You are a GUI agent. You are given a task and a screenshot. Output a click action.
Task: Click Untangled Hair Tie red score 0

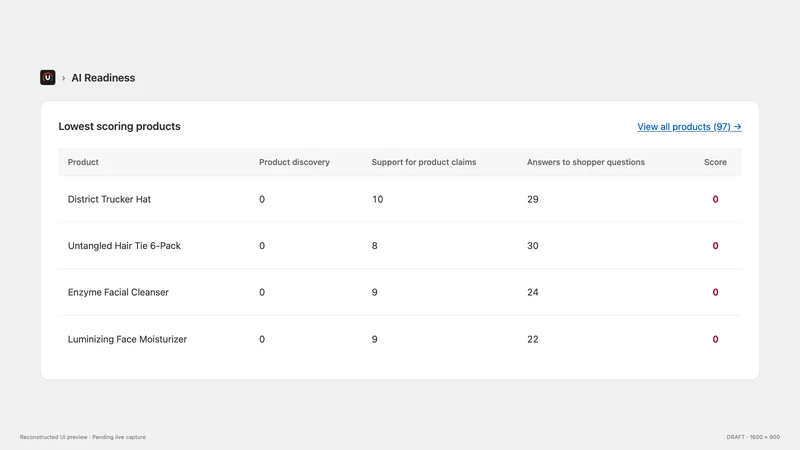click(715, 246)
